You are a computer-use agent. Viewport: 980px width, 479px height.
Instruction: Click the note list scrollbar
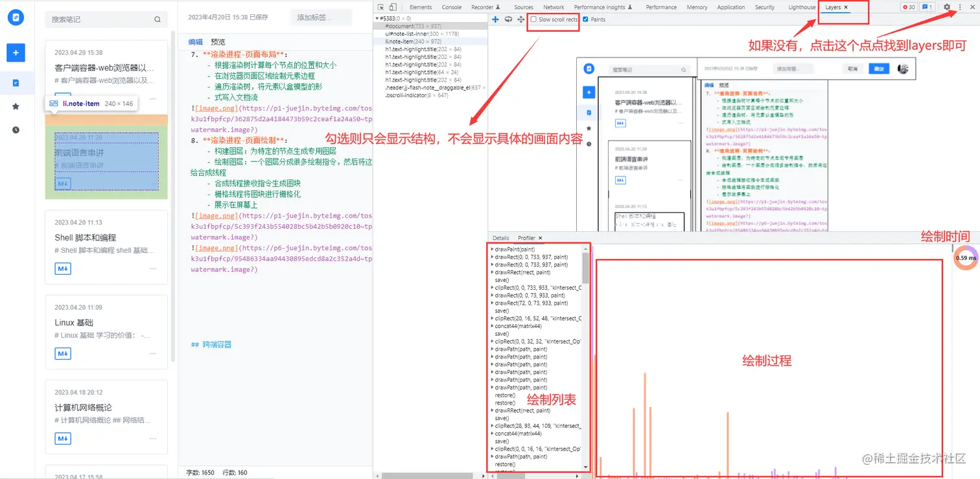pyautogui.click(x=173, y=196)
